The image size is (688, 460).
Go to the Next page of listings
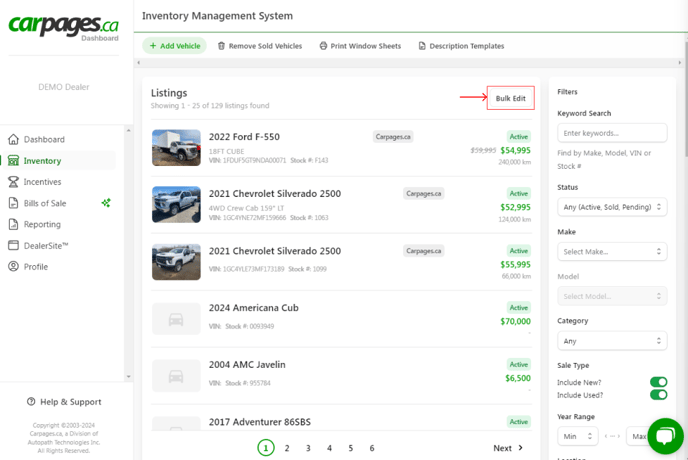coord(508,448)
